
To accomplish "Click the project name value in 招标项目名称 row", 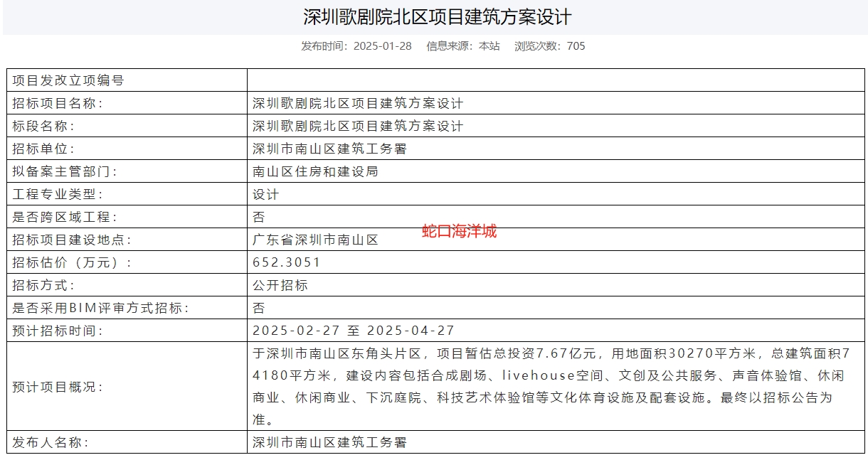I will pyautogui.click(x=358, y=103).
